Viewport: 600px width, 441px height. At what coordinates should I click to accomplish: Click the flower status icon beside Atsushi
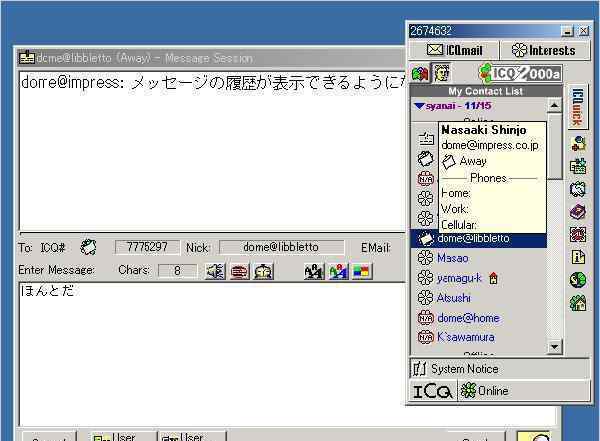click(x=425, y=297)
